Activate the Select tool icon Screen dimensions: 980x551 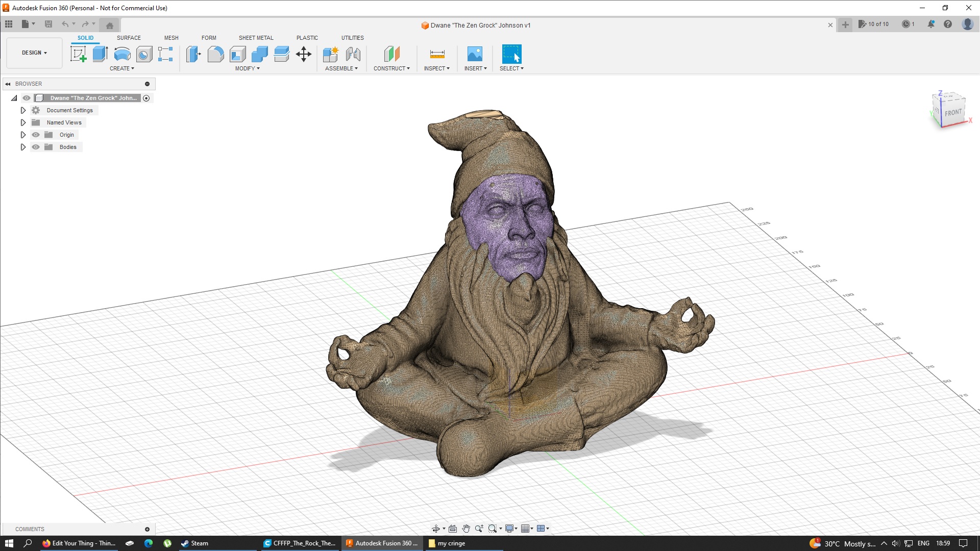click(x=511, y=54)
